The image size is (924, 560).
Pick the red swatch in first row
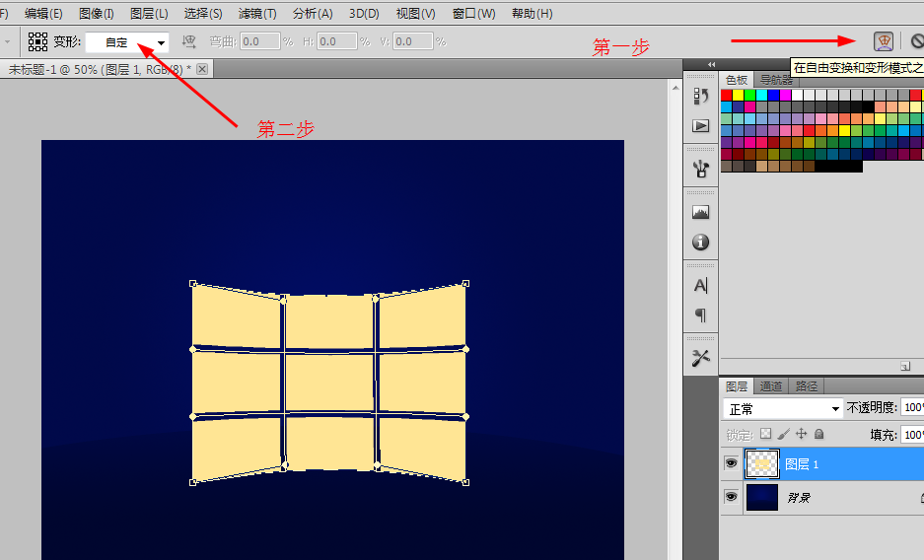pos(727,95)
